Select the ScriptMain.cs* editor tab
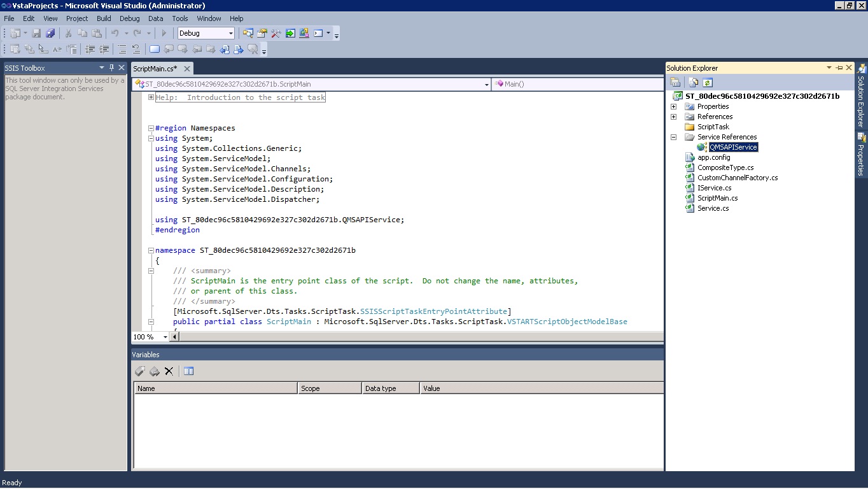This screenshot has height=489, width=868. 155,69
